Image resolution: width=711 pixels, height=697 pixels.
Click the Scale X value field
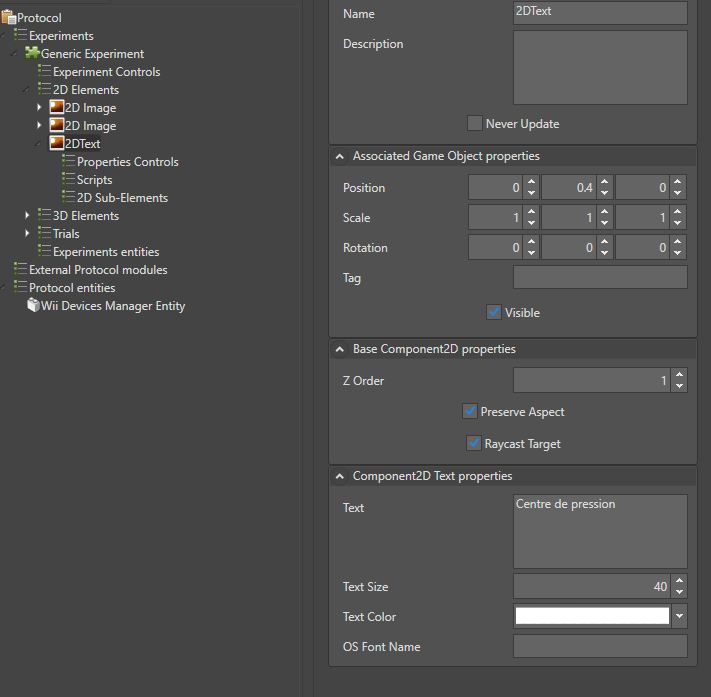tap(496, 217)
